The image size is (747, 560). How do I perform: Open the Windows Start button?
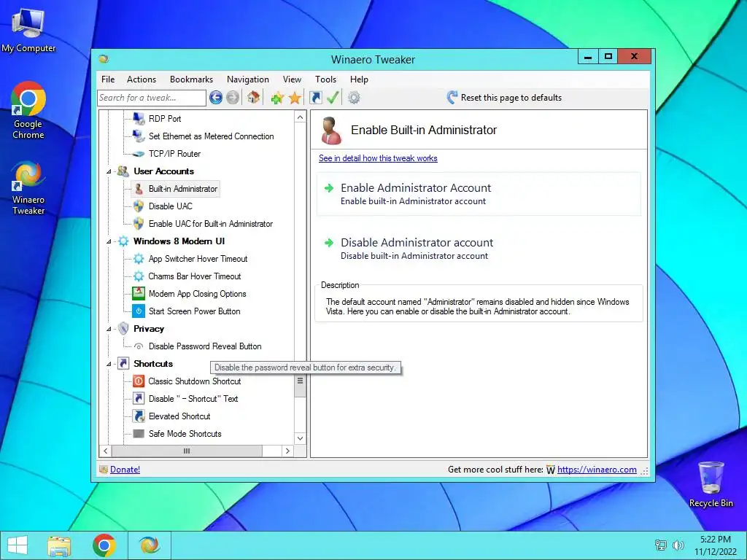coord(18,545)
